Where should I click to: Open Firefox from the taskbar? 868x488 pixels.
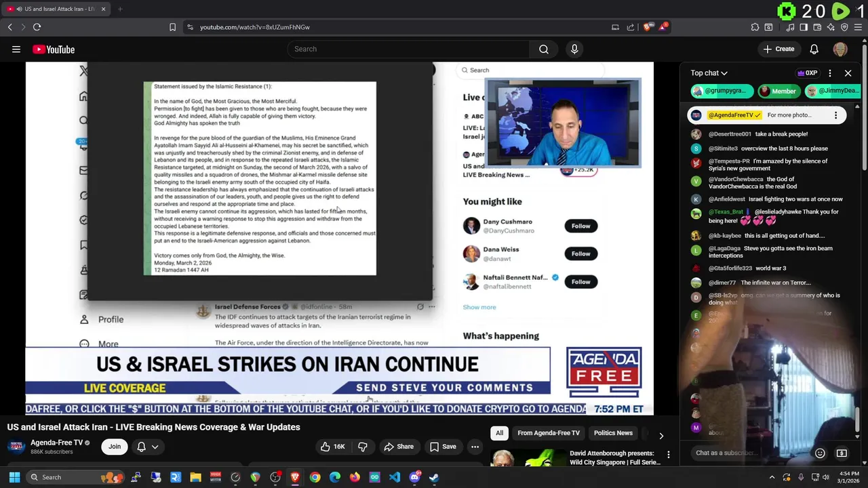point(355,477)
